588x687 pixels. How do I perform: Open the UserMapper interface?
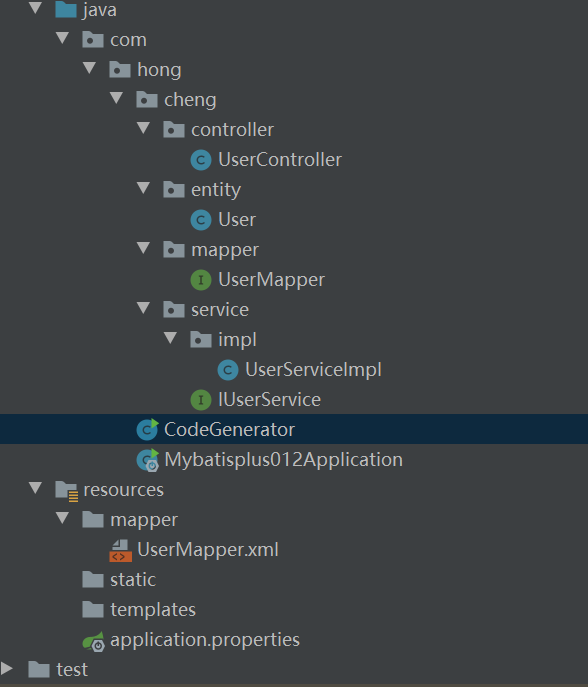[x=271, y=280]
